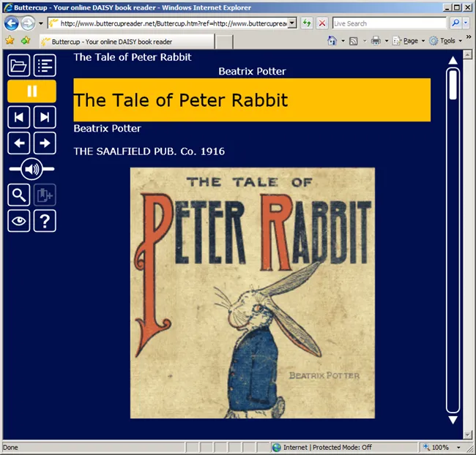Expand the 100% zoom level dropdown
Image resolution: width=476 pixels, height=455 pixels.
pyautogui.click(x=459, y=447)
